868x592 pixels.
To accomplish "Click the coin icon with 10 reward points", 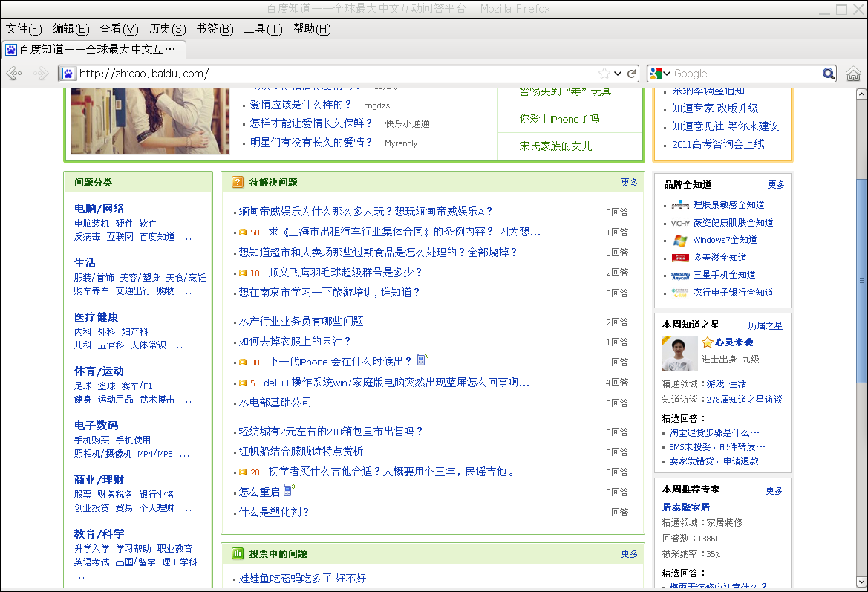I will tap(243, 273).
